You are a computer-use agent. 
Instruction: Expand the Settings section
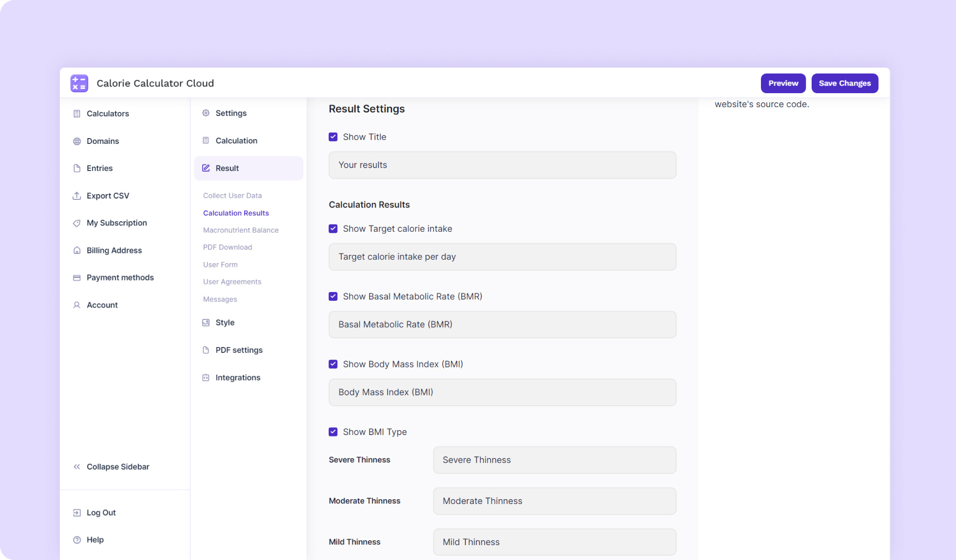click(x=231, y=113)
